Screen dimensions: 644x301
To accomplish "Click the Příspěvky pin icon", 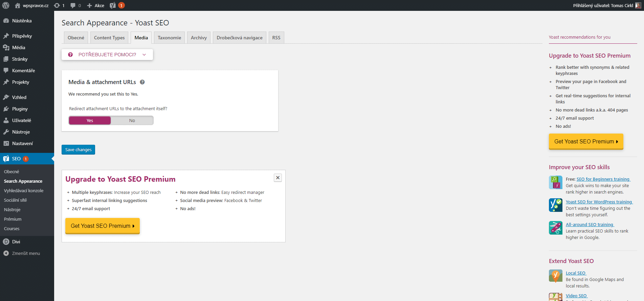I will (6, 36).
